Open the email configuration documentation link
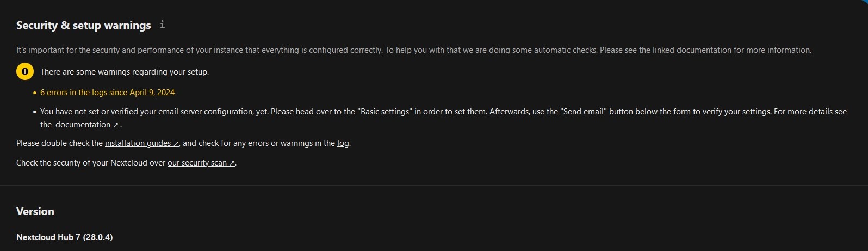The width and height of the screenshot is (868, 251). [83, 125]
